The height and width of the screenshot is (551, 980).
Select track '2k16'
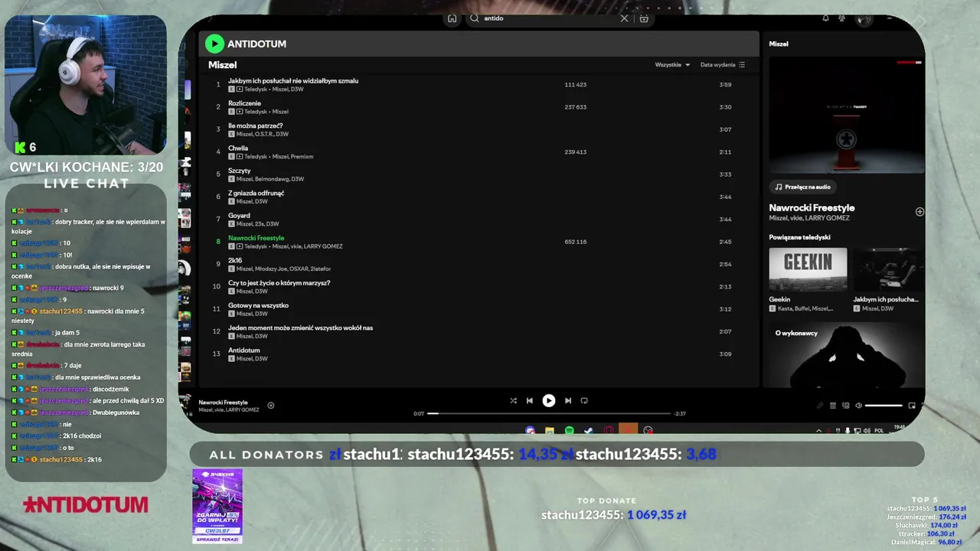[236, 260]
